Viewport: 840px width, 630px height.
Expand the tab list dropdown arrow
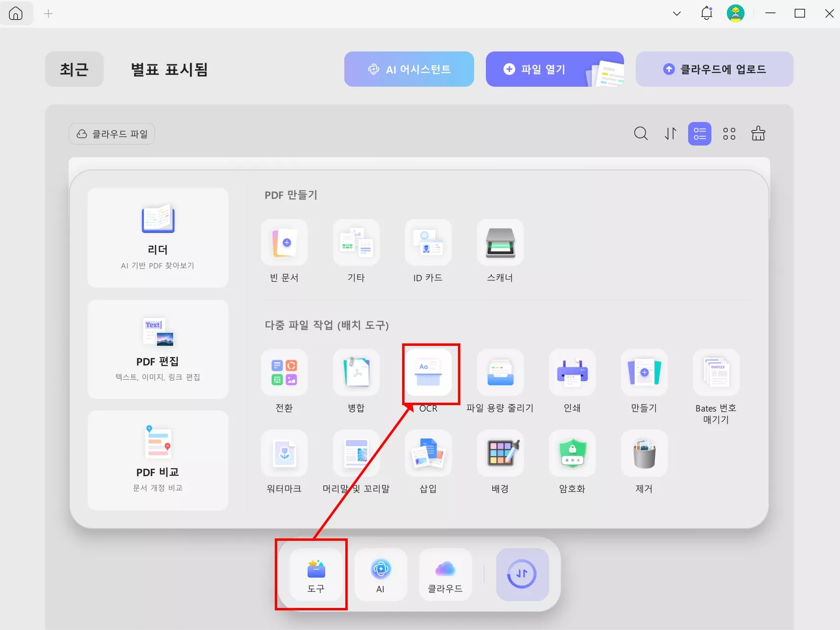pos(676,13)
